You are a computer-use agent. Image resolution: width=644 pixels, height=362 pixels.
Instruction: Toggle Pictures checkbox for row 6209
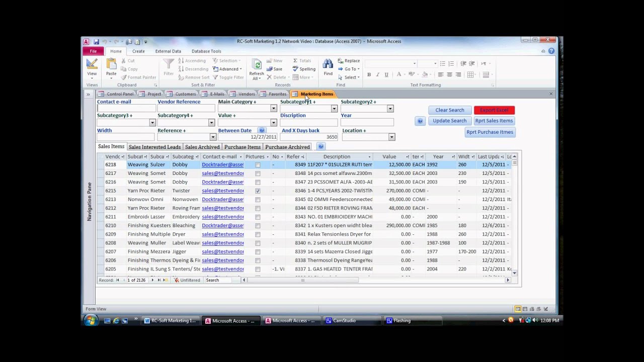point(258,234)
